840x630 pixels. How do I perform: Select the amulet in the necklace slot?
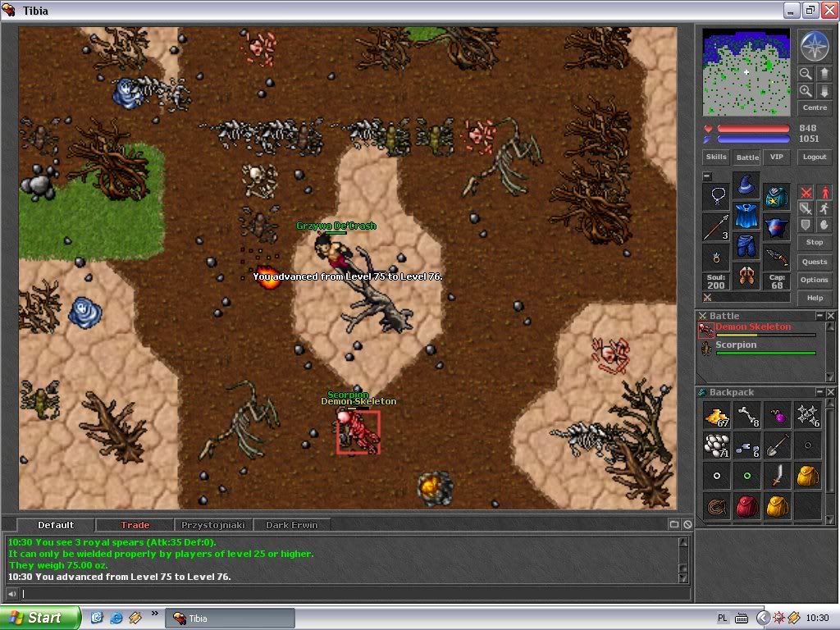(717, 197)
